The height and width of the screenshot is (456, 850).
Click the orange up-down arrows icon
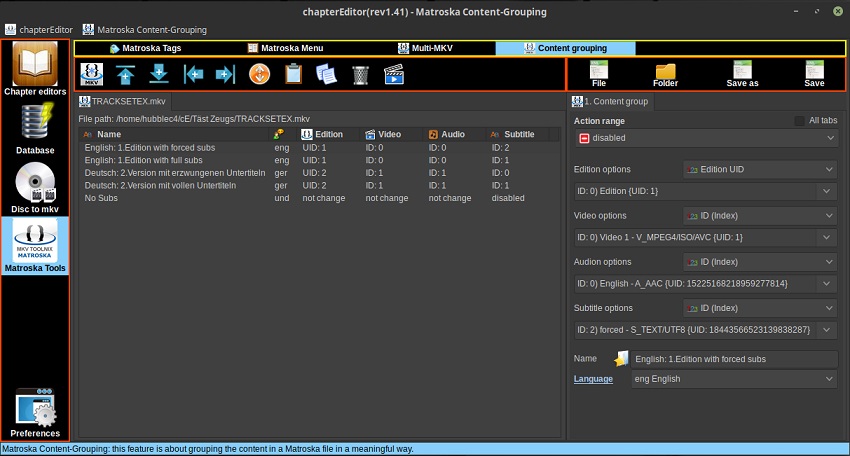260,74
